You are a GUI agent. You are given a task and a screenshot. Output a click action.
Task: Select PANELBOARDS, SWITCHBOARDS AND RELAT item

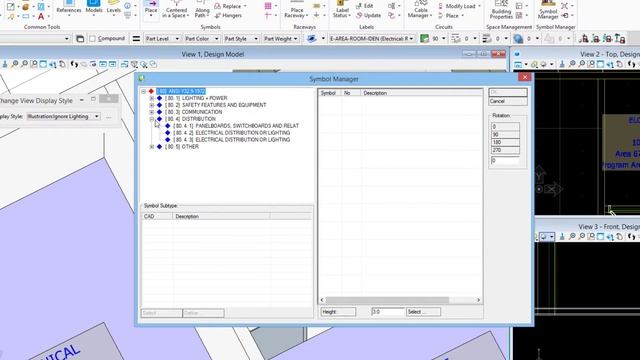[x=236, y=126]
